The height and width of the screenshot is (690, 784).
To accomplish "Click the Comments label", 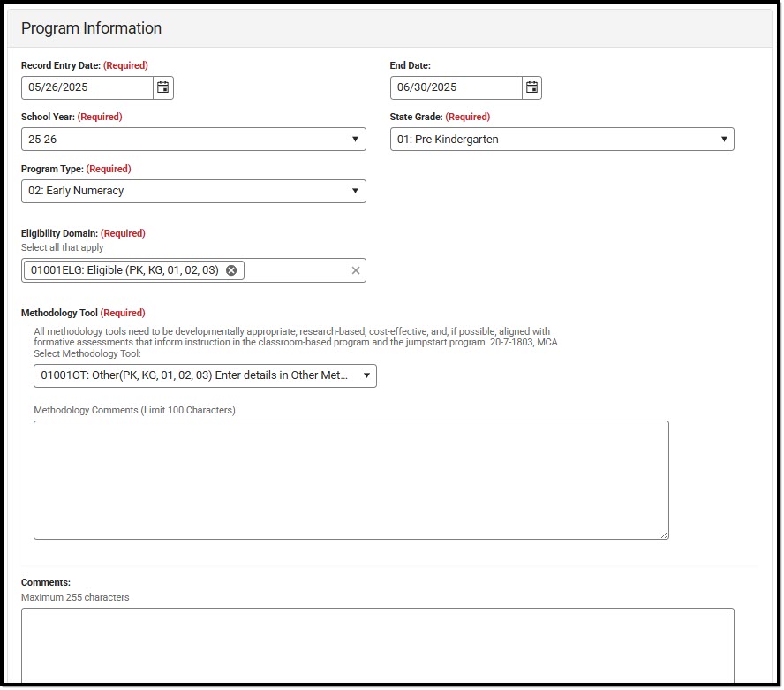I will tap(46, 582).
